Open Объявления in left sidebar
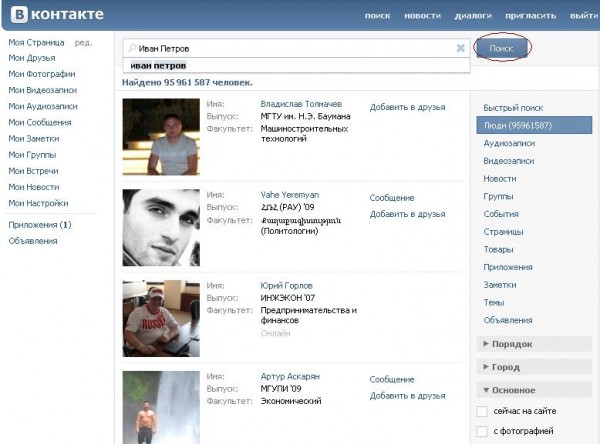Image resolution: width=600 pixels, height=444 pixels. 33,241
